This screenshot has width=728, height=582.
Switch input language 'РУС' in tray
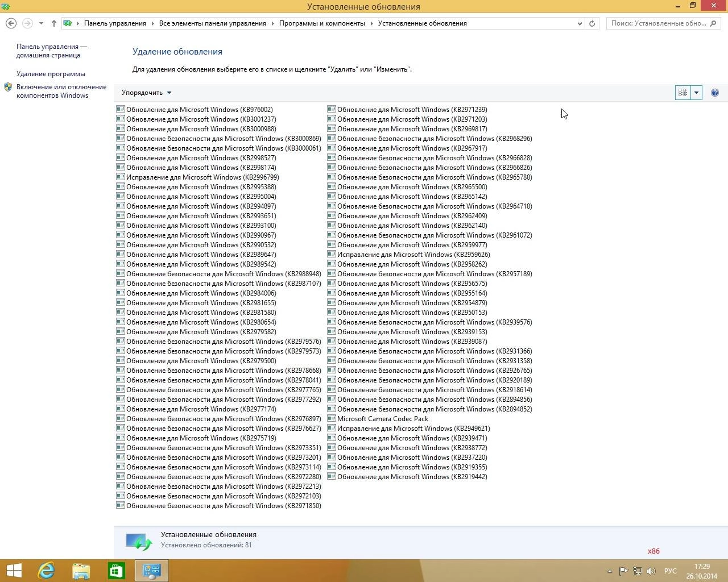[x=670, y=571]
